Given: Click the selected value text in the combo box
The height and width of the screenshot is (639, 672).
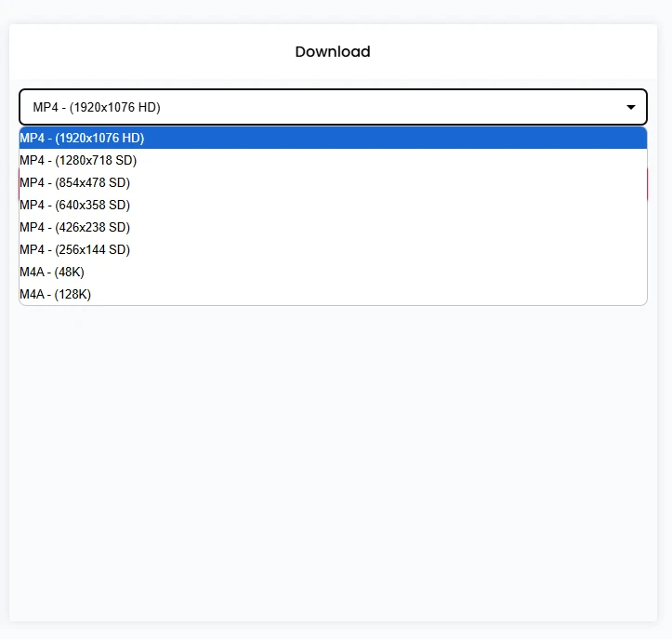Looking at the screenshot, I should [97, 108].
